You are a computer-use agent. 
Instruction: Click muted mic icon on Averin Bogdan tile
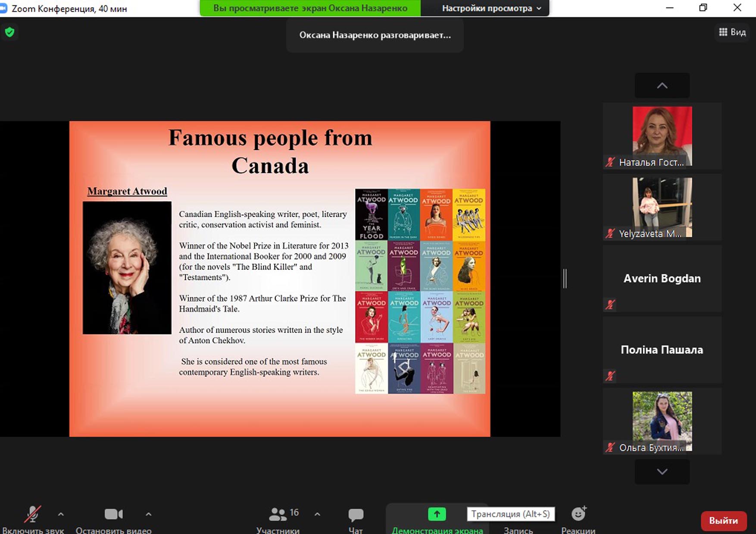tap(610, 304)
